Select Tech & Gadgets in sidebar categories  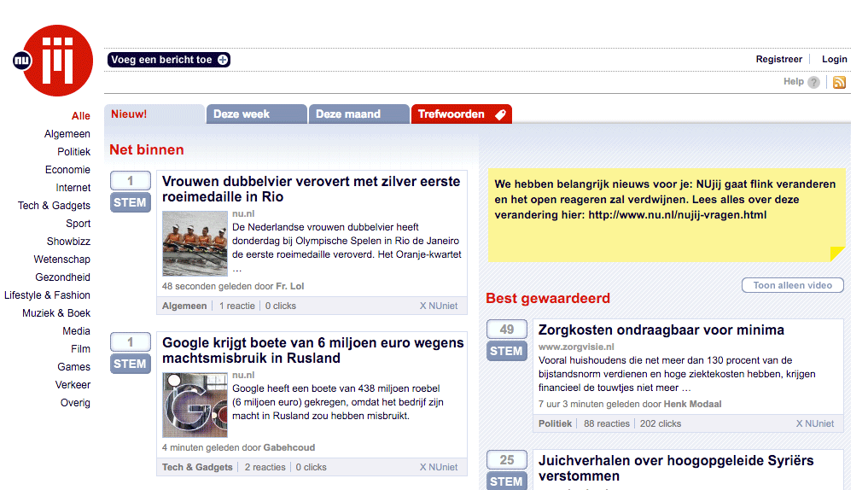click(54, 206)
